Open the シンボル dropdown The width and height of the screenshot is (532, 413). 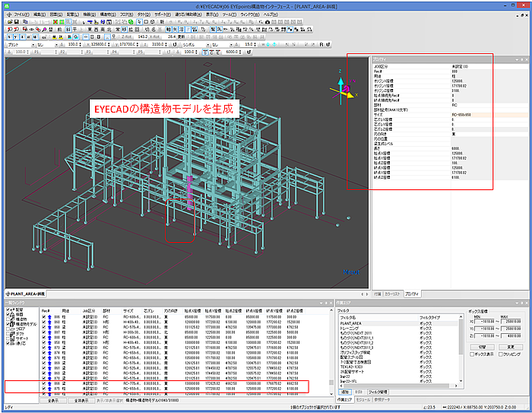click(196, 44)
